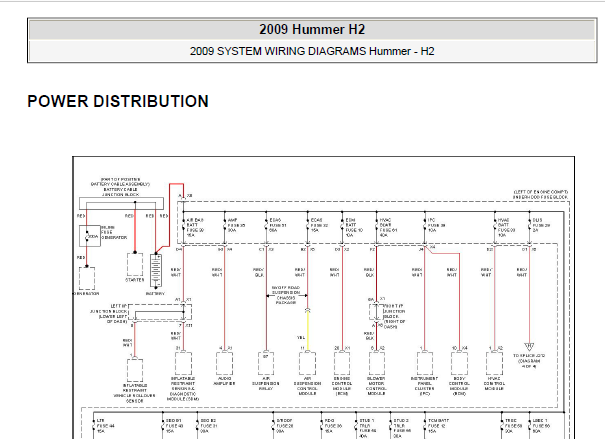Select the "HVAC BLWR FUSE" 40A label
Screen dimensions: 605x439
(389, 227)
